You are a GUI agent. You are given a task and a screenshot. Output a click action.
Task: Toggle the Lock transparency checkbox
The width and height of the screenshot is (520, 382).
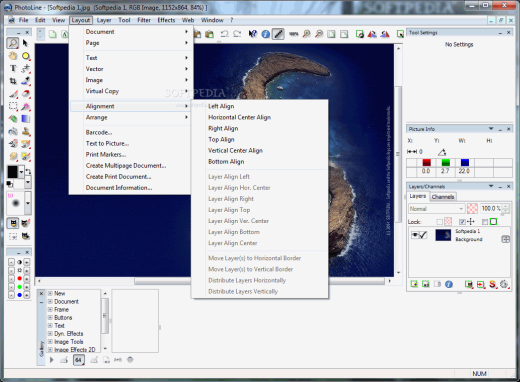pos(440,222)
